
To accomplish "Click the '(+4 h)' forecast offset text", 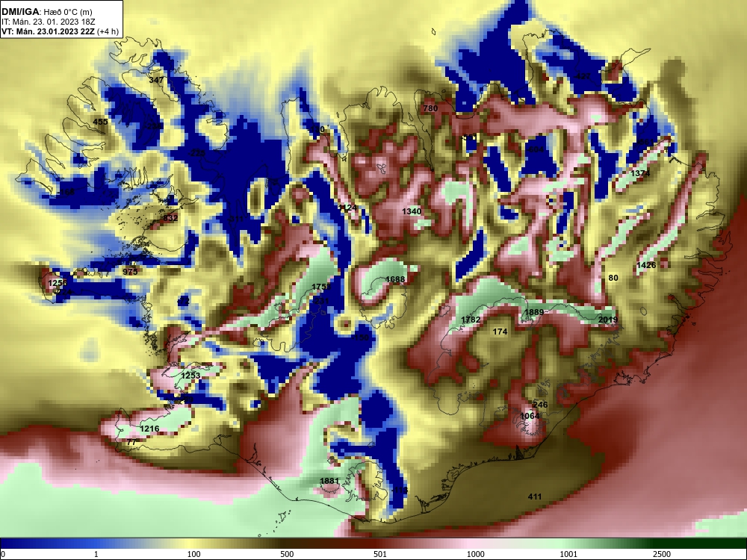I will 107,32.
